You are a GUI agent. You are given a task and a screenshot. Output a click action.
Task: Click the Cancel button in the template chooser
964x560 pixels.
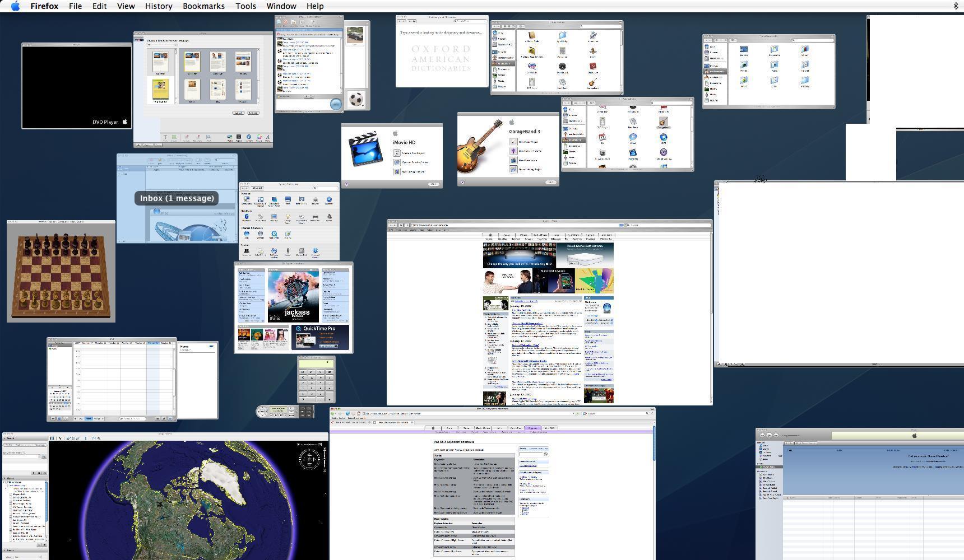[238, 113]
